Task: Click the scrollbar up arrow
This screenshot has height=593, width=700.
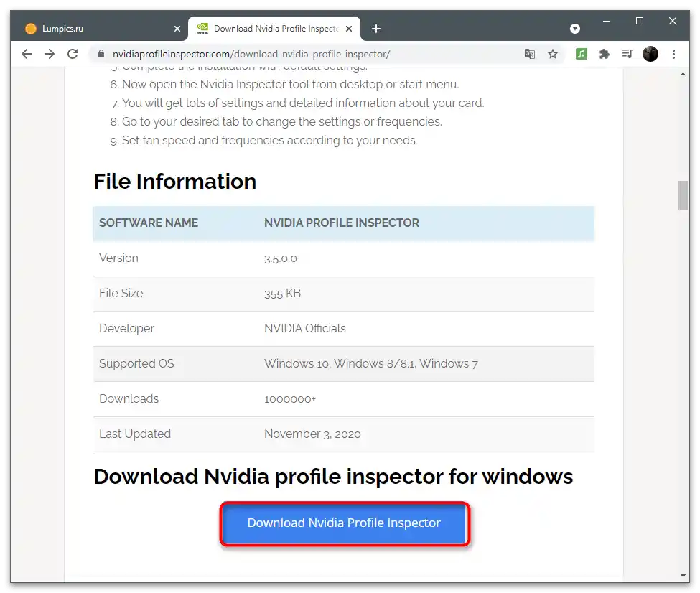Action: 683,74
